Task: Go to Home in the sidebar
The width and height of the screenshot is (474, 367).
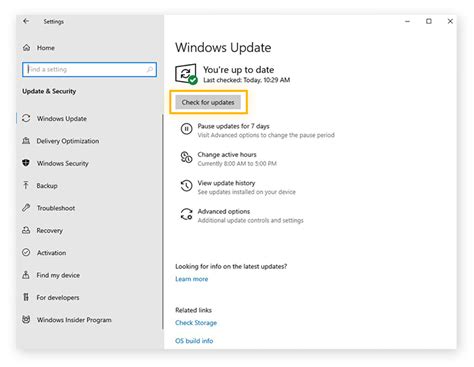Action: (x=46, y=48)
